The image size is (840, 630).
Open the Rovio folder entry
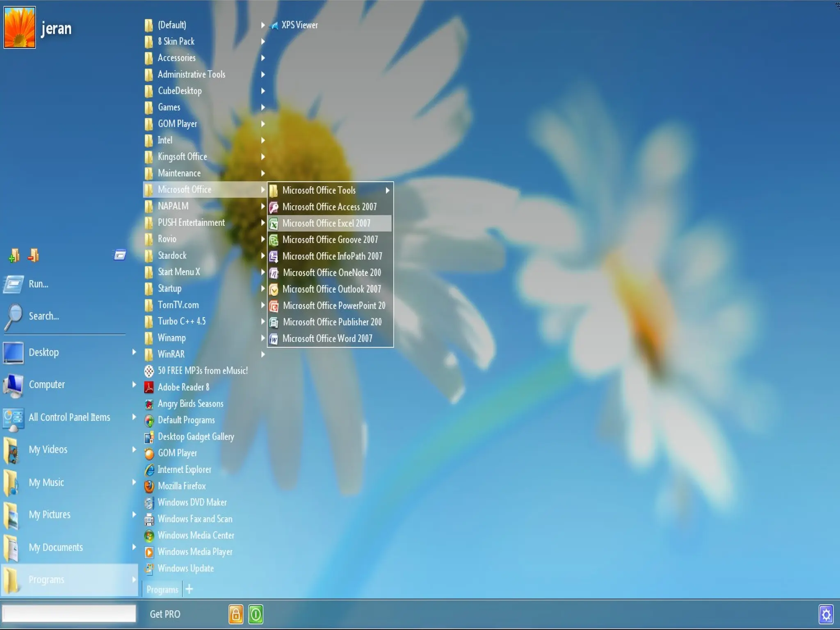pyautogui.click(x=205, y=239)
